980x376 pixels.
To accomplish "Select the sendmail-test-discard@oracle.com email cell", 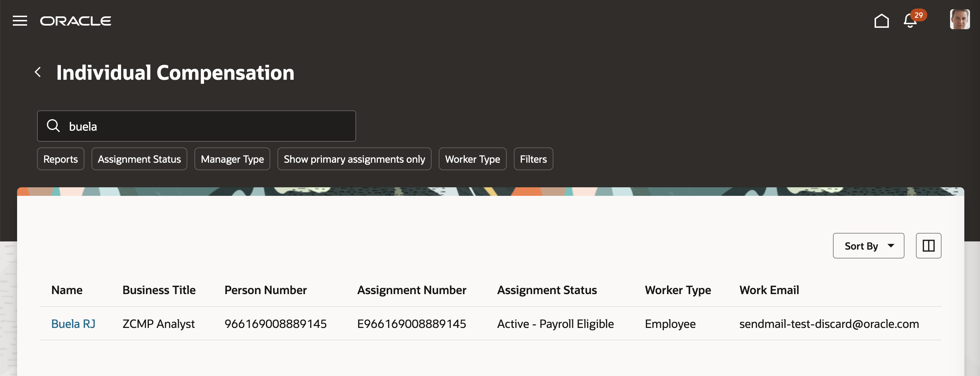I will pyautogui.click(x=829, y=324).
